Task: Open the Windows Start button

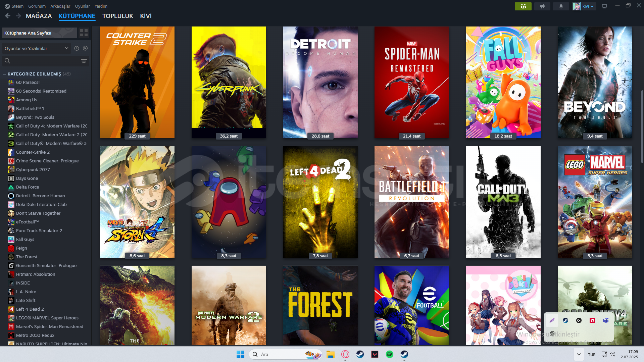Action: pos(240,354)
